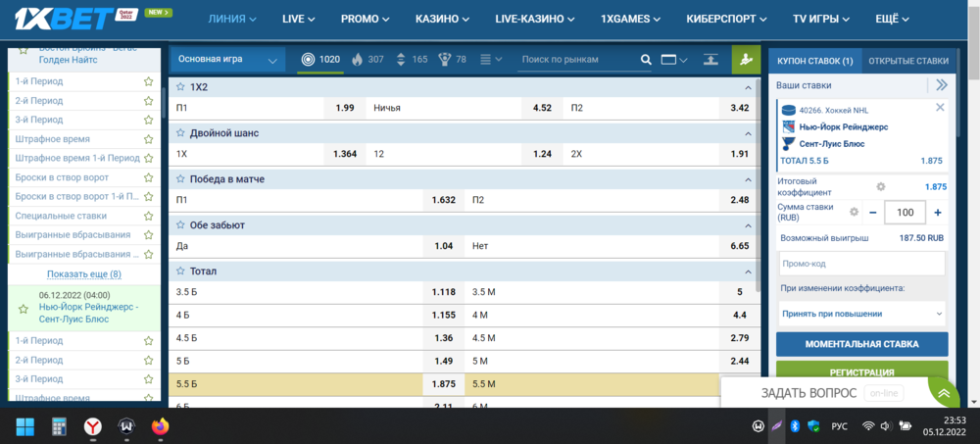Click the collapse-all markets upload icon

pyautogui.click(x=710, y=60)
